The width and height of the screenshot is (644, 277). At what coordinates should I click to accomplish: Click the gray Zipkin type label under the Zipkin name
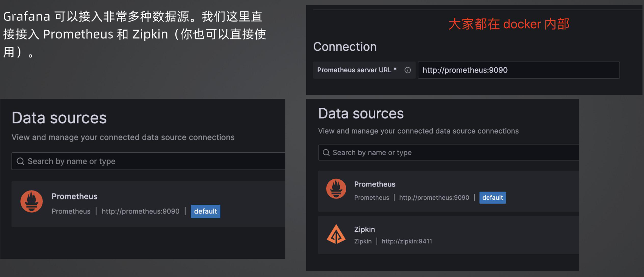tap(363, 241)
